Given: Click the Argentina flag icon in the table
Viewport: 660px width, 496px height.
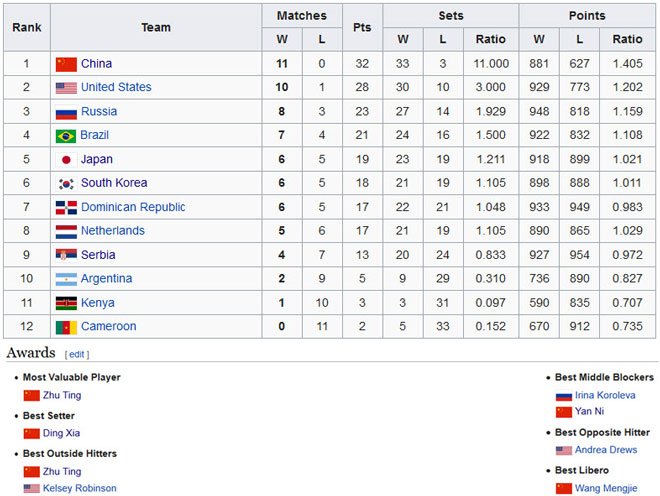Looking at the screenshot, I should [66, 279].
